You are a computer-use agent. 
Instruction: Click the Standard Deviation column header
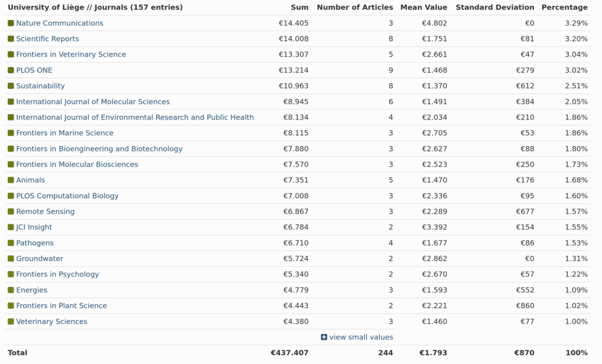494,8
